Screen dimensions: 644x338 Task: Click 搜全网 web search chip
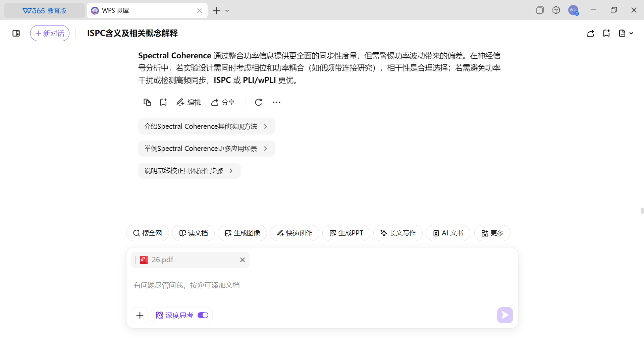coord(148,233)
